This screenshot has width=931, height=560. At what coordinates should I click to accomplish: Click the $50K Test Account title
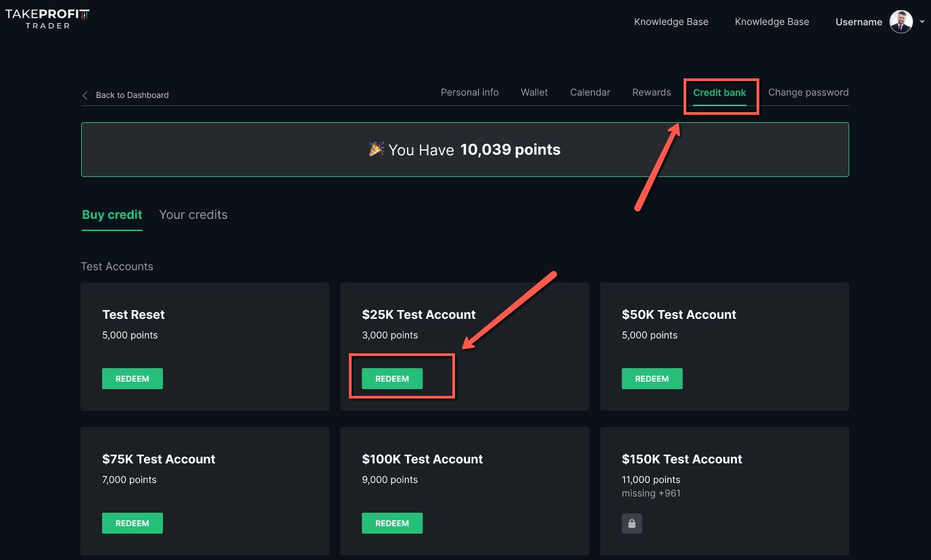679,315
